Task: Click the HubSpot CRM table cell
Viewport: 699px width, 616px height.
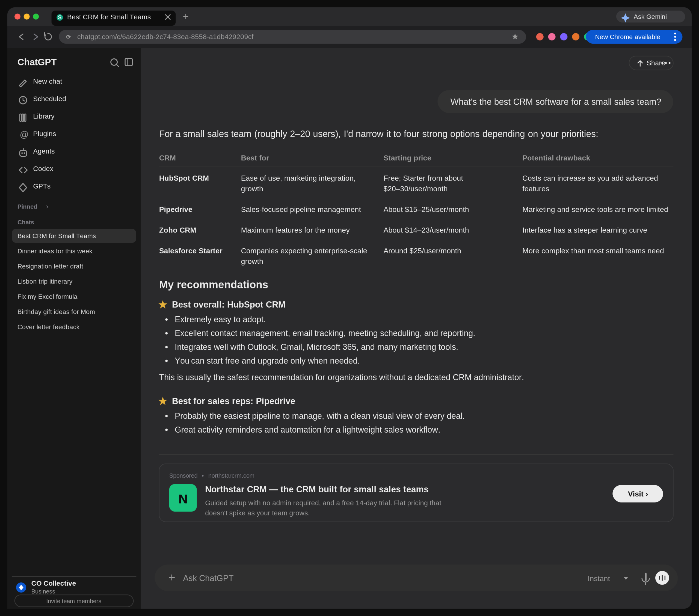Action: [x=184, y=178]
